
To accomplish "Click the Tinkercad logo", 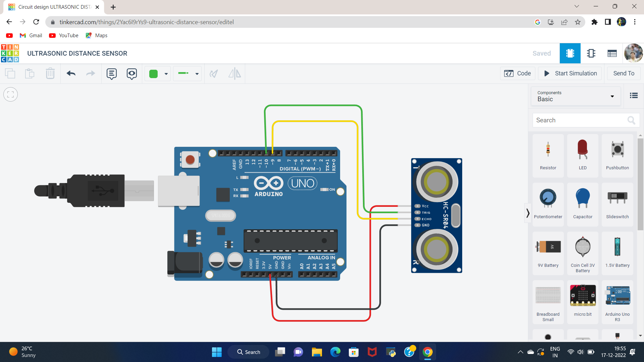I will coord(10,53).
